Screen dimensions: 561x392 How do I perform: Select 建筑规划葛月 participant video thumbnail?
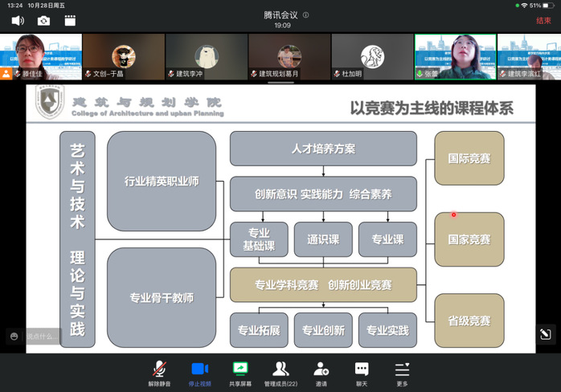point(289,56)
